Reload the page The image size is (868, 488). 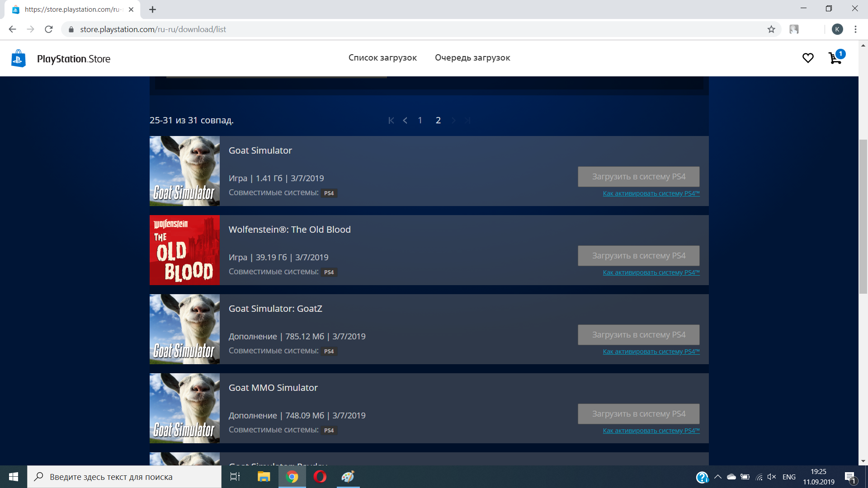tap(49, 29)
